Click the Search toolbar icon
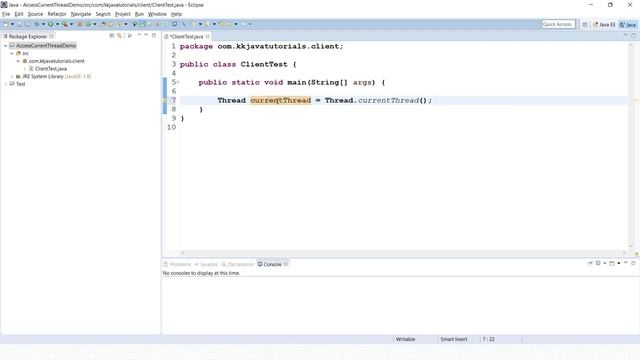Screen dimensions: 640x360 click(118, 24)
